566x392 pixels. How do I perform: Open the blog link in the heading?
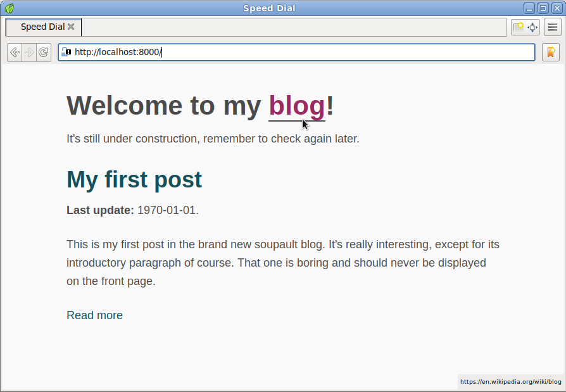297,106
